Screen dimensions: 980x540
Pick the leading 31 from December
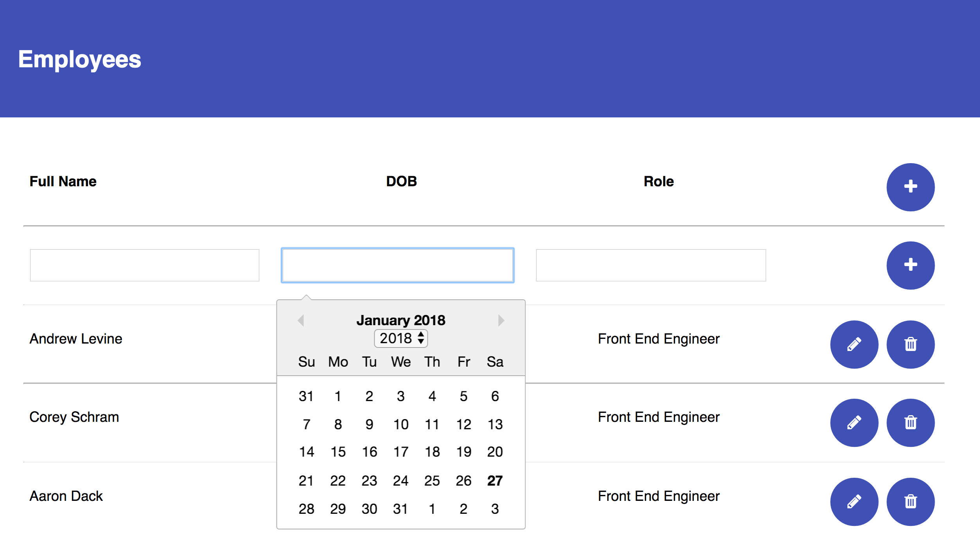click(x=306, y=396)
